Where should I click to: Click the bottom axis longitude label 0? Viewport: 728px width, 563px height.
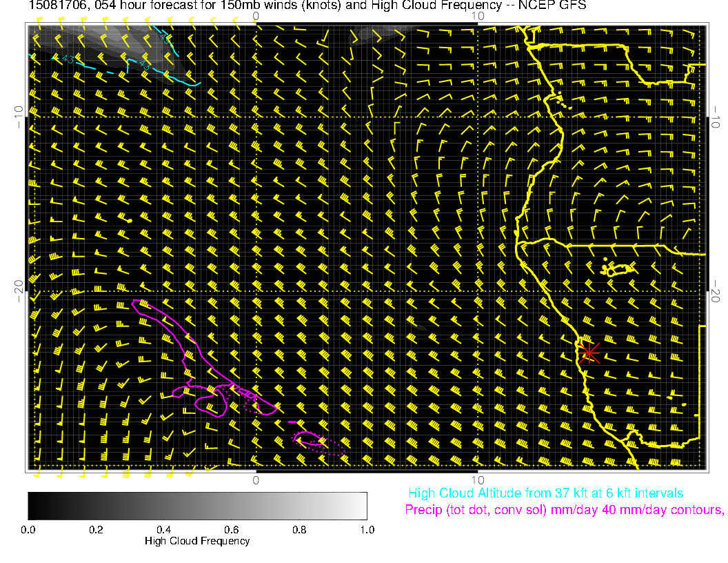[255, 480]
